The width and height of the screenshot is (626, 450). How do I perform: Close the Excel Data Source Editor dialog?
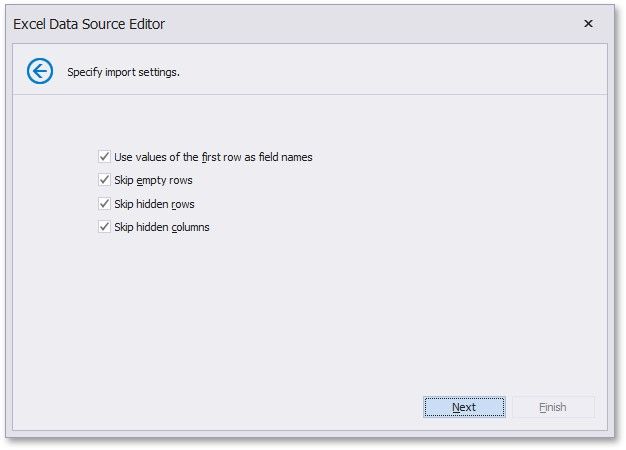coord(587,23)
